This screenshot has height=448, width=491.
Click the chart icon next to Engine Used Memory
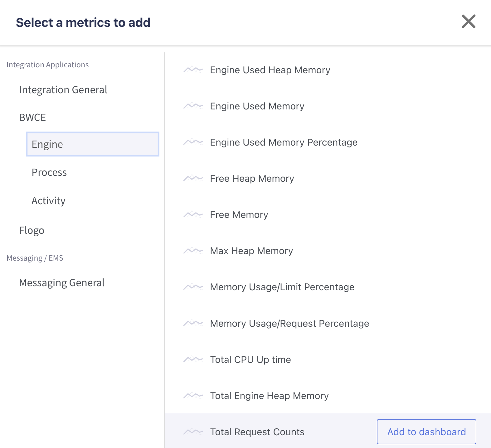pos(193,106)
